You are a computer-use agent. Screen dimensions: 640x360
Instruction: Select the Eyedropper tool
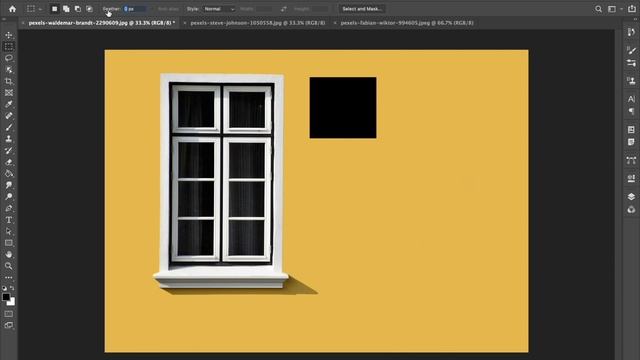click(9, 104)
